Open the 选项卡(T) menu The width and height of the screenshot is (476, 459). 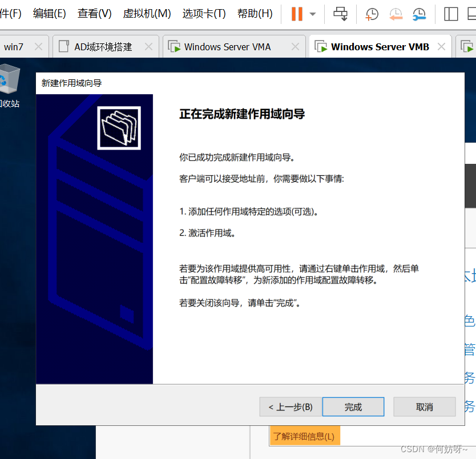(x=204, y=14)
